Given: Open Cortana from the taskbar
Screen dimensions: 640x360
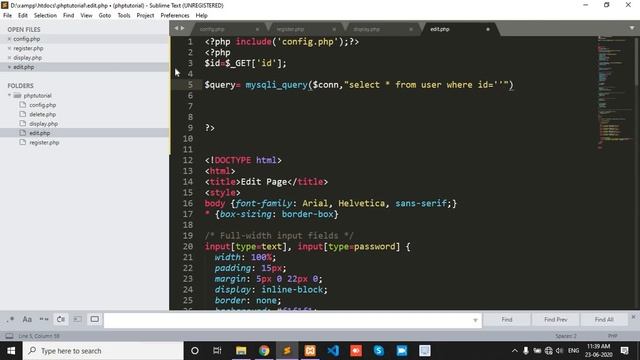Looking at the screenshot, I should [195, 351].
